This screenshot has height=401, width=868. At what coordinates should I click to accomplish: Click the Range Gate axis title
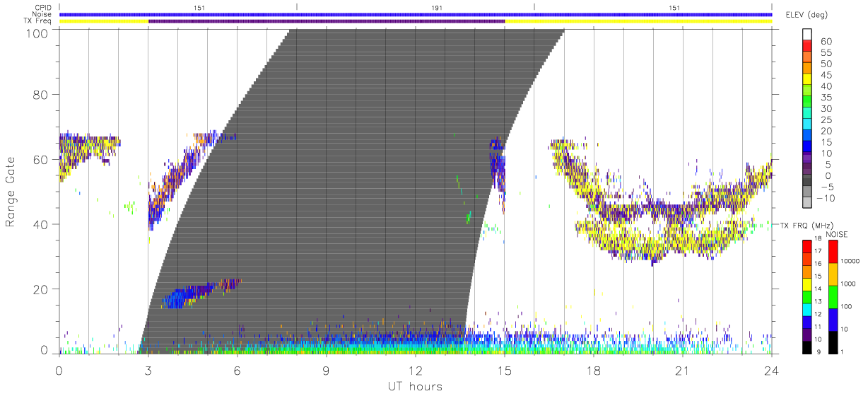[x=11, y=192]
